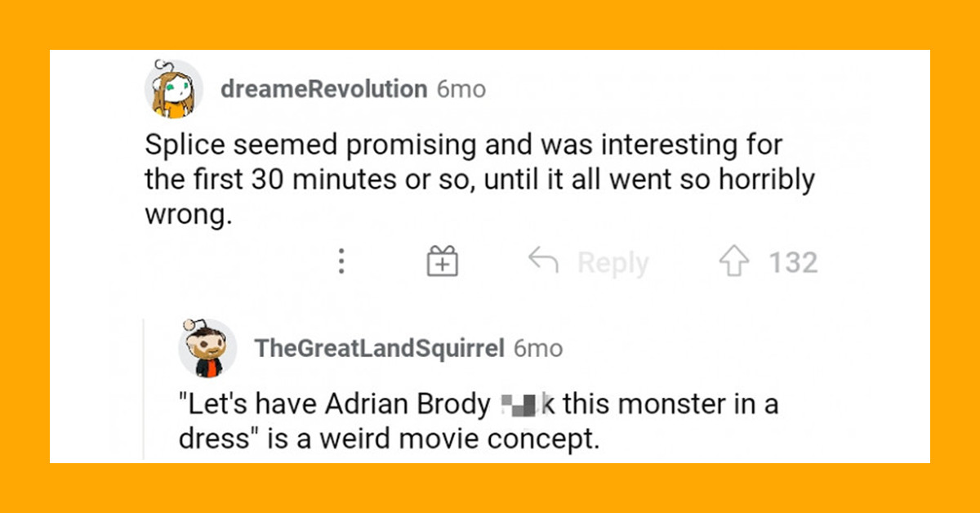980x513 pixels.
Task: Open TheGreatLandSquirrel's profile avatar
Action: point(208,347)
